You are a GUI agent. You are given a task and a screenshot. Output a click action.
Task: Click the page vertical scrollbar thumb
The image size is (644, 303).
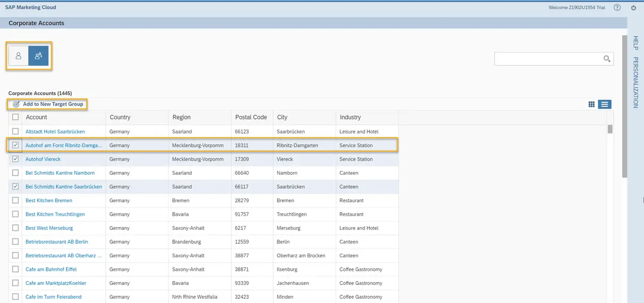point(624,106)
